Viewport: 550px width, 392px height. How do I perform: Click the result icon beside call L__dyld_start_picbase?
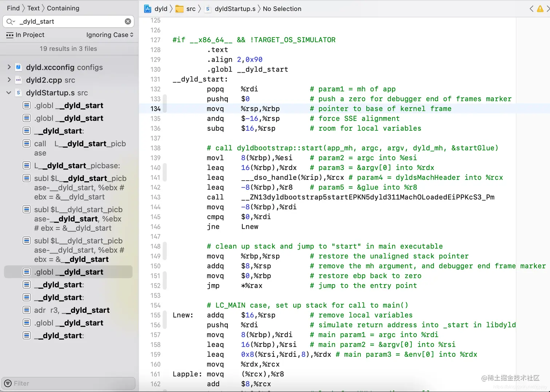point(27,144)
